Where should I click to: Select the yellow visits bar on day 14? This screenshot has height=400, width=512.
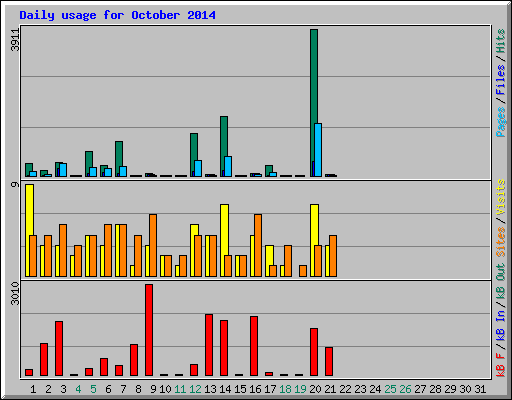click(x=224, y=240)
